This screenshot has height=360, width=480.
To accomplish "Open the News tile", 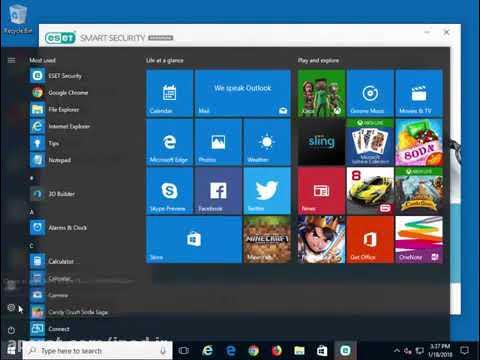I will click(x=321, y=191).
